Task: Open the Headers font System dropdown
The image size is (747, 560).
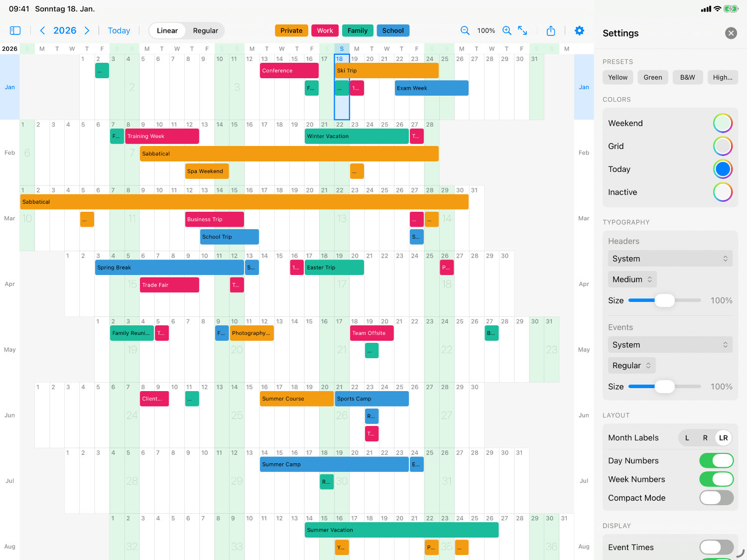Action: pos(670,259)
